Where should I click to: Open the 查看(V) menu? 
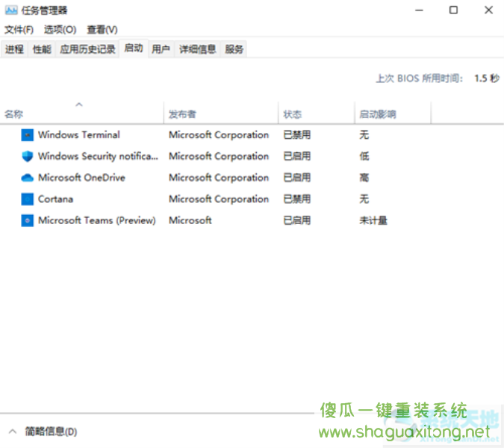pos(102,30)
